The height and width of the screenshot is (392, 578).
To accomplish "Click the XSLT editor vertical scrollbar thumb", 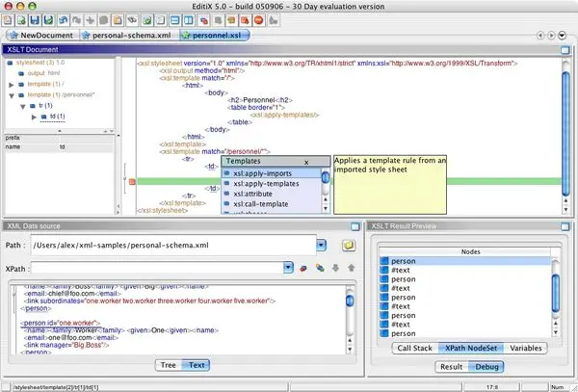I will pyautogui.click(x=565, y=133).
